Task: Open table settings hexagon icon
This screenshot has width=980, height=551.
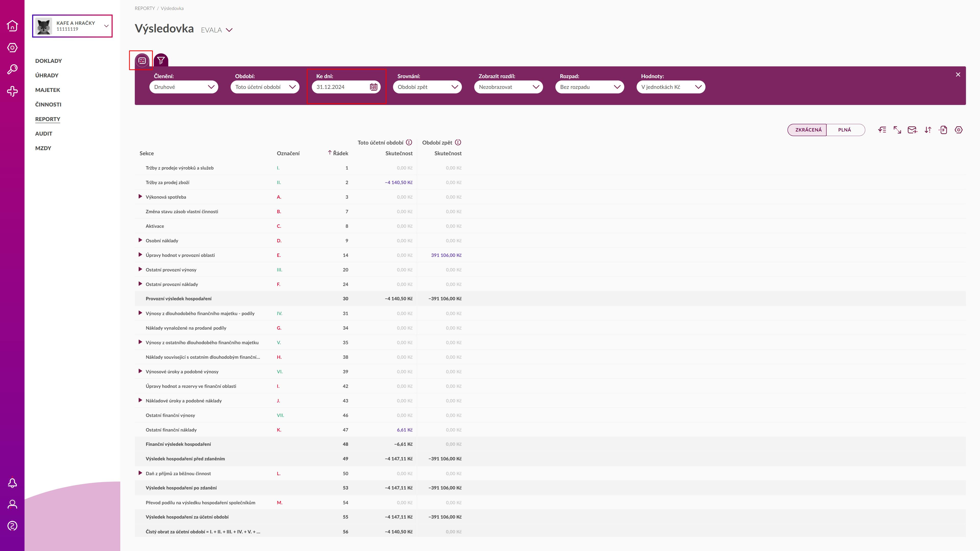Action: [959, 130]
